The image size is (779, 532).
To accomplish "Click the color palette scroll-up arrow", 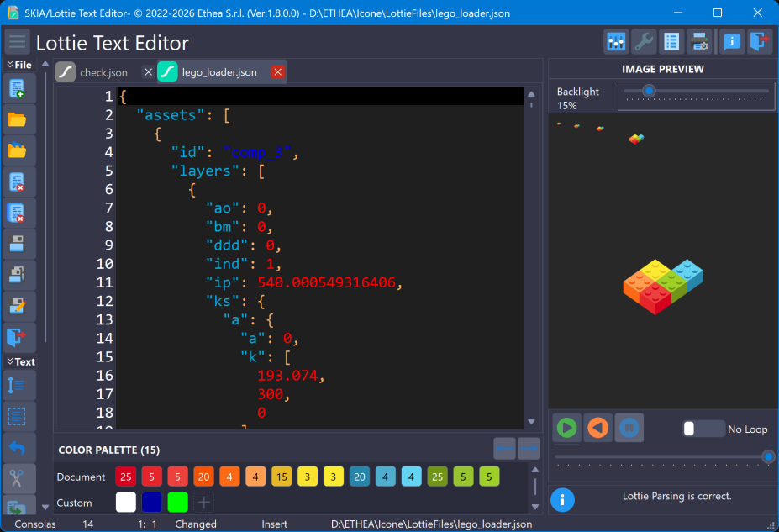I will (535, 470).
